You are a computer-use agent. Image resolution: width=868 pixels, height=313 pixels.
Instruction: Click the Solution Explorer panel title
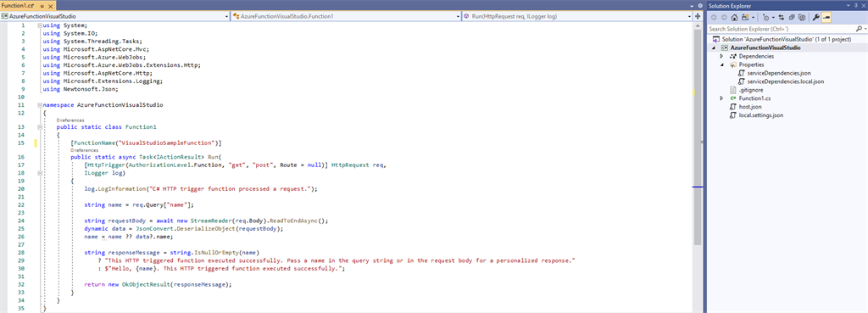tap(730, 6)
